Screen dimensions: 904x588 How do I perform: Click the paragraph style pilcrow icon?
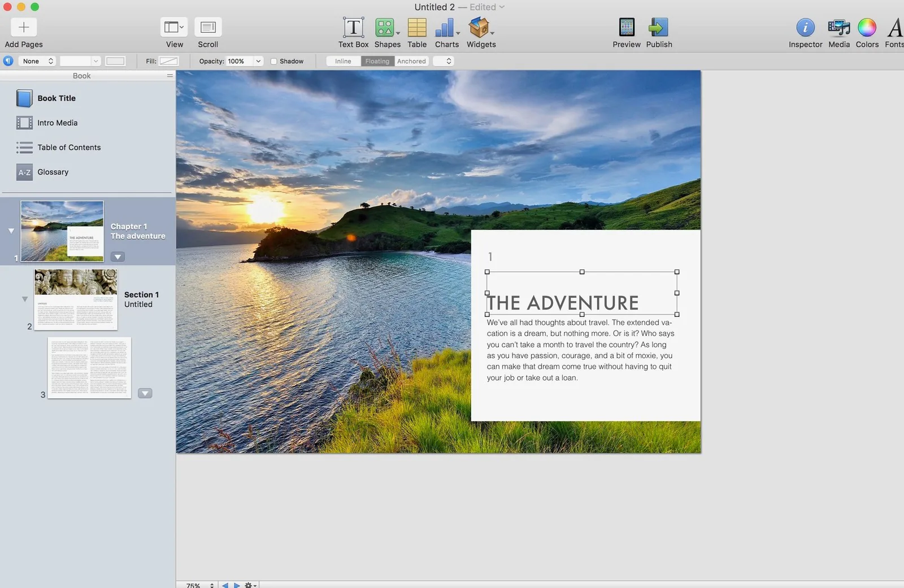(8, 61)
